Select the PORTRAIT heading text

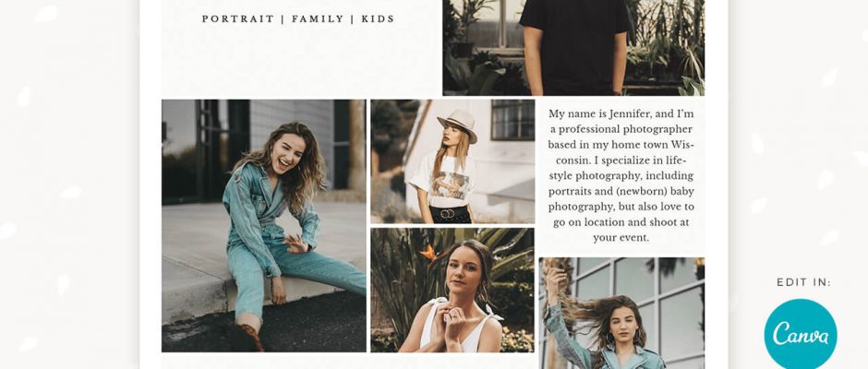[238, 18]
